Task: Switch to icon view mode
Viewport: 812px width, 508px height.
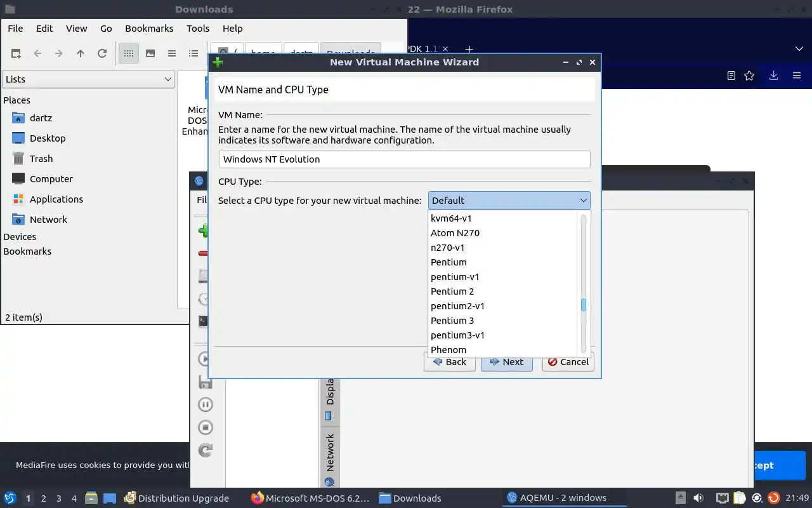Action: (129, 53)
